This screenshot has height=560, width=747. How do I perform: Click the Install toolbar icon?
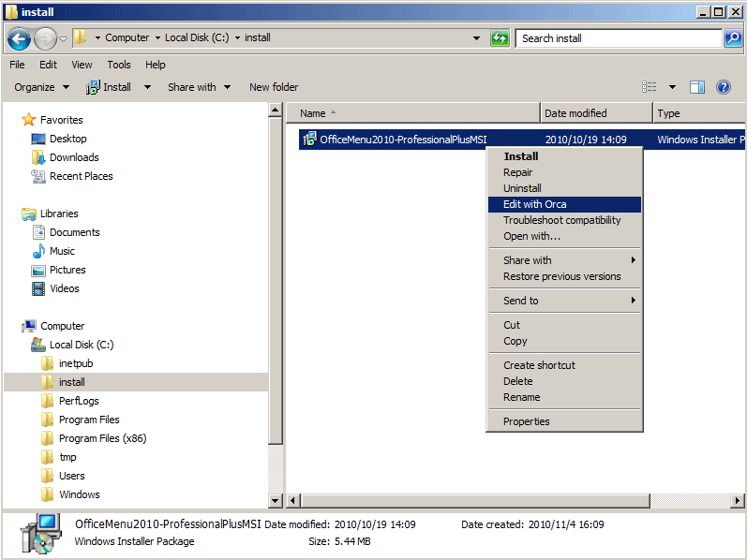pyautogui.click(x=93, y=87)
